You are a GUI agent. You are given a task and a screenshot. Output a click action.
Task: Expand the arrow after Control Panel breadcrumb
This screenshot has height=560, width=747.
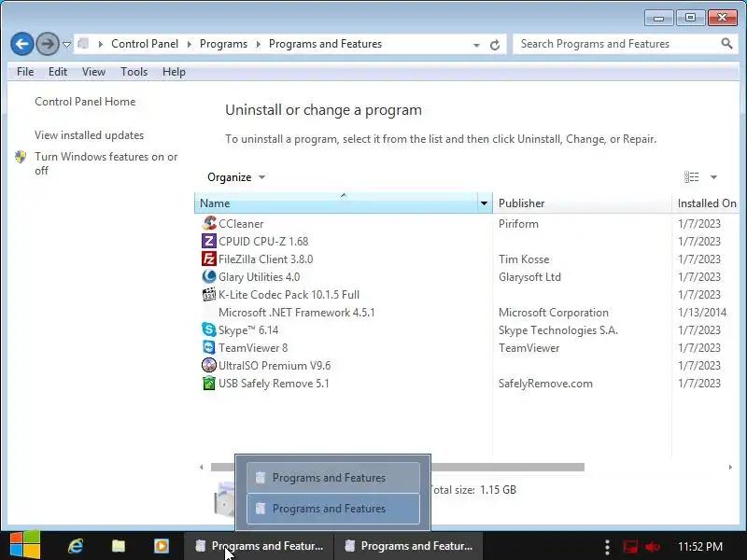190,44
